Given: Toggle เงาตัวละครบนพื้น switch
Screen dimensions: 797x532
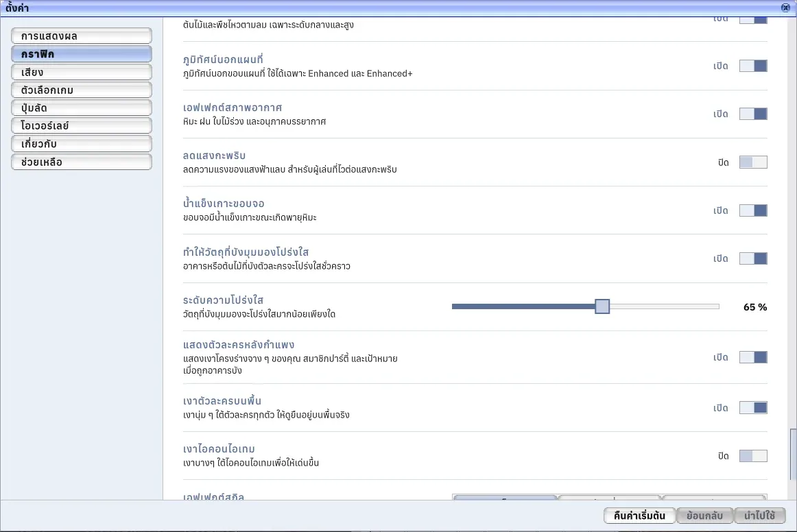Looking at the screenshot, I should pos(753,407).
